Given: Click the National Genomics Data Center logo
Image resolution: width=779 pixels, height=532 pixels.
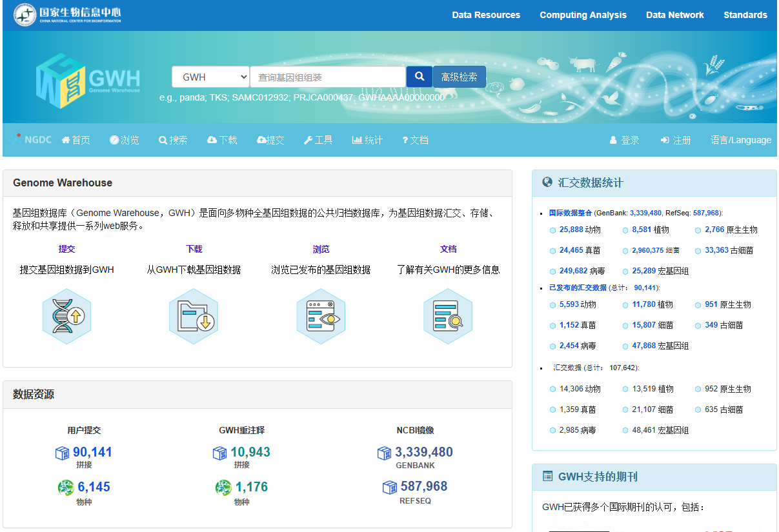Looking at the screenshot, I should point(67,15).
